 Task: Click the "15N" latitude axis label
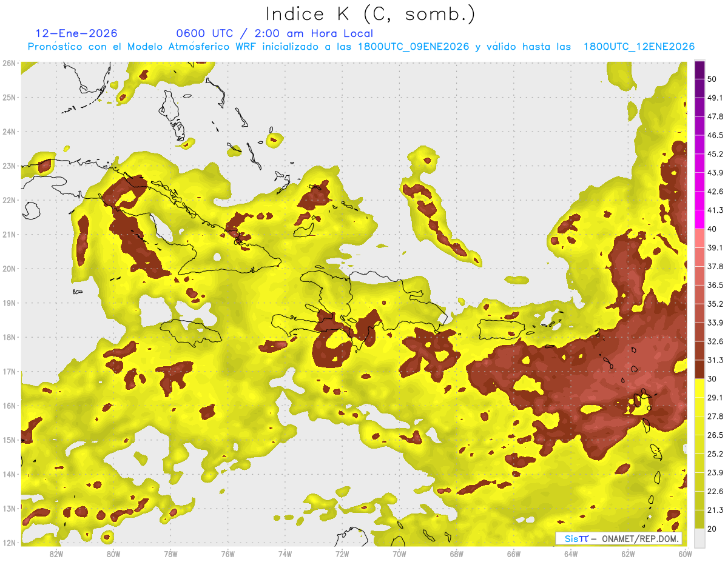point(8,440)
